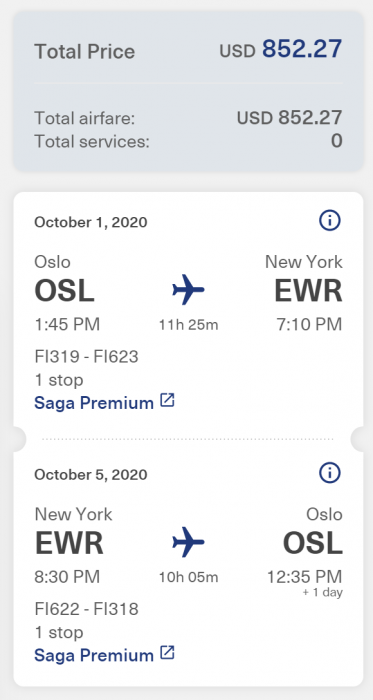Select the Total airfare line
373x700 pixels.
click(188, 118)
